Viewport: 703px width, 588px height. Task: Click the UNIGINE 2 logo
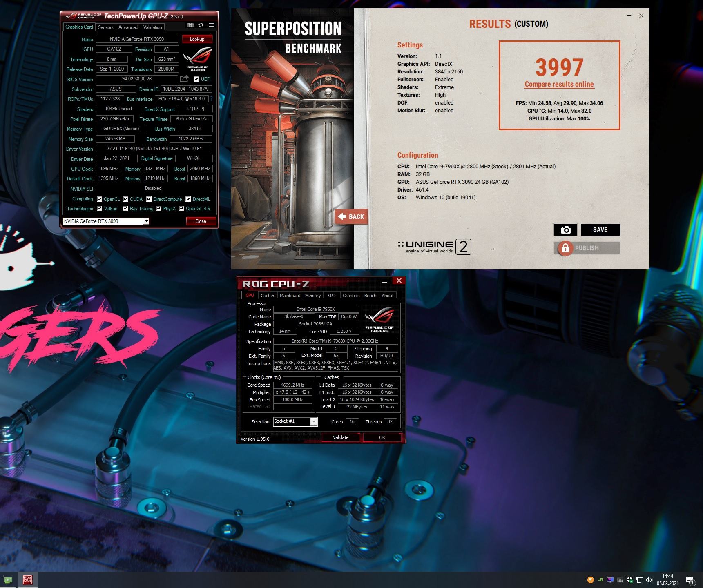434,247
